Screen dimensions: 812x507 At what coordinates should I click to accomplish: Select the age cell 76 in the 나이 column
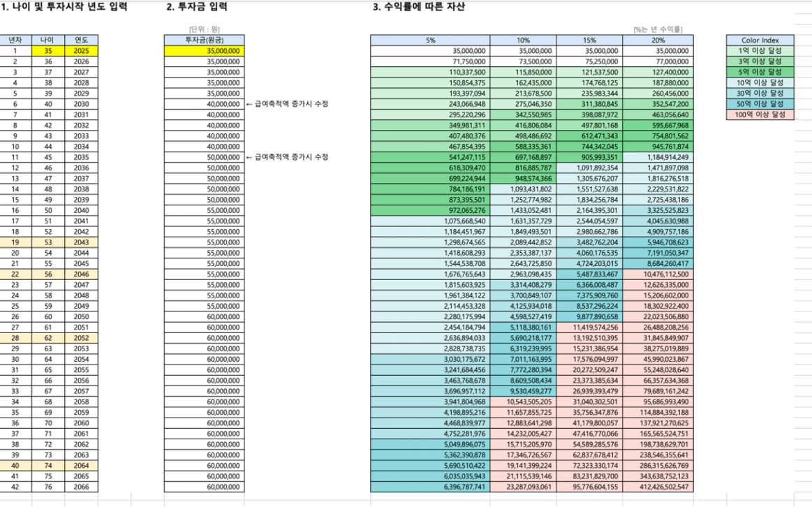click(48, 486)
